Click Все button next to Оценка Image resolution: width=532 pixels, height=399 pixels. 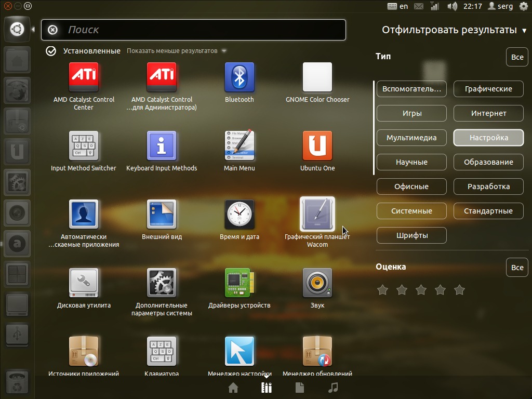pos(517,268)
